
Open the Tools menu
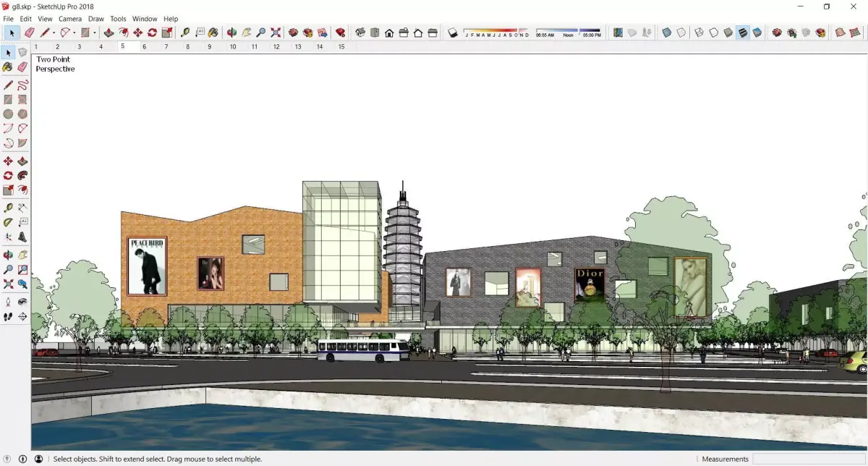click(118, 19)
